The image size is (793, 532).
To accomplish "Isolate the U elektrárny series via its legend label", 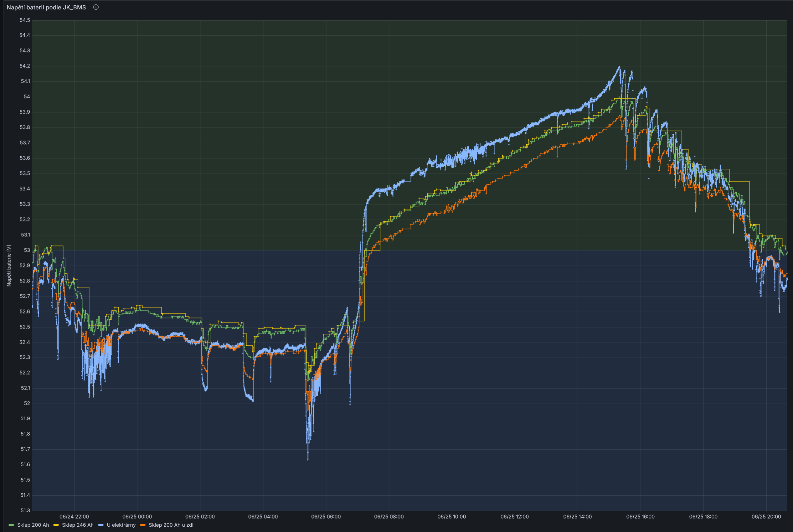I will point(121,525).
